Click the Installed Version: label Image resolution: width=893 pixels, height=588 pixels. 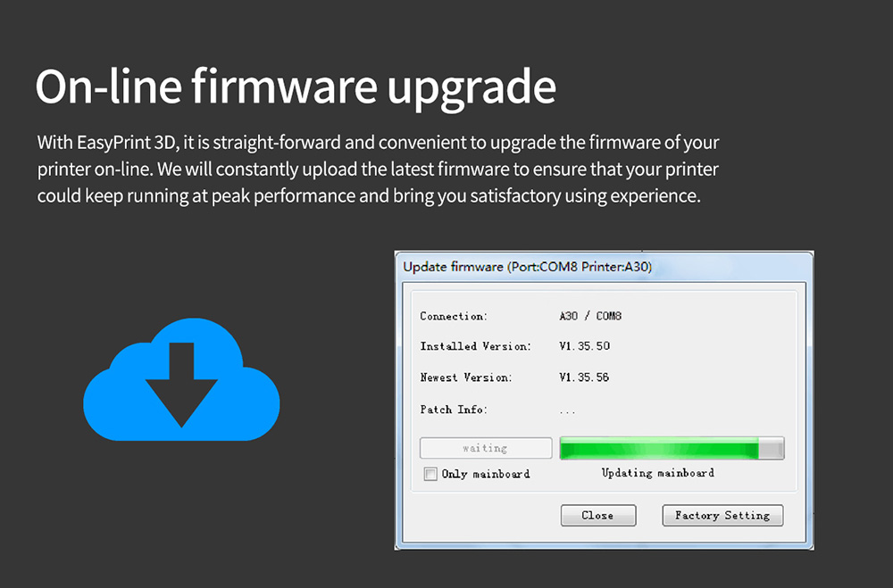click(476, 346)
